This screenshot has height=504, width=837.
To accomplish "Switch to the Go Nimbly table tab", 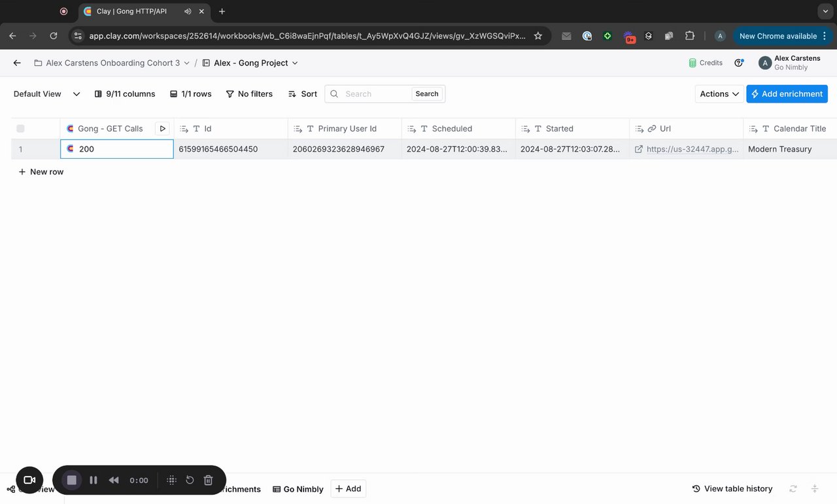I will pos(298,489).
